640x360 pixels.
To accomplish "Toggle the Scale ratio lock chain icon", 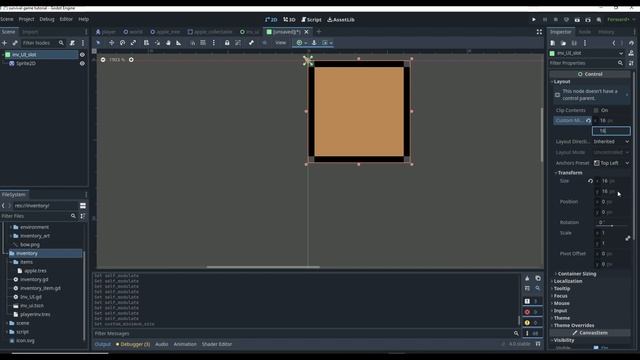I will point(627,238).
